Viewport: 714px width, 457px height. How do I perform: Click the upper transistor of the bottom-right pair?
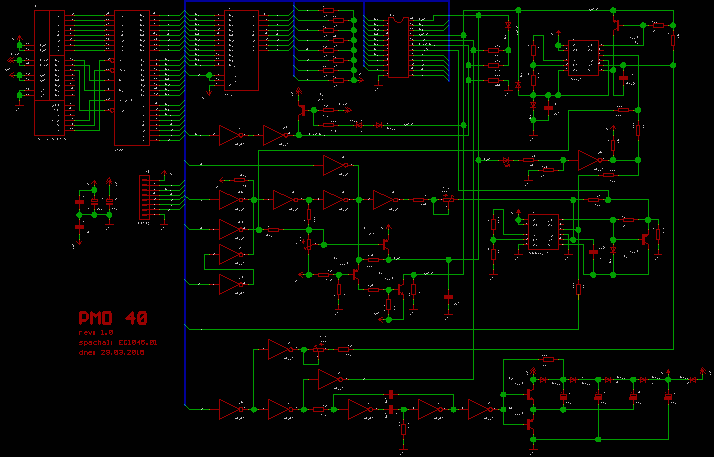(x=529, y=394)
